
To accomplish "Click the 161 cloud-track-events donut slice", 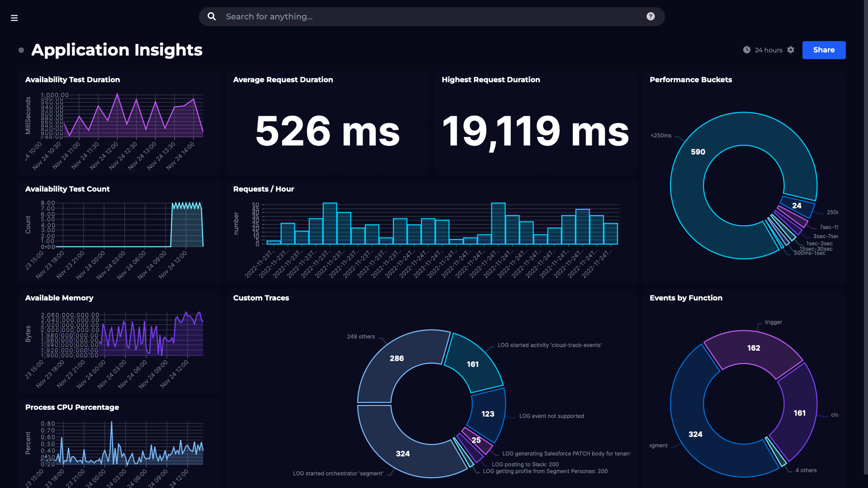I will tap(472, 365).
